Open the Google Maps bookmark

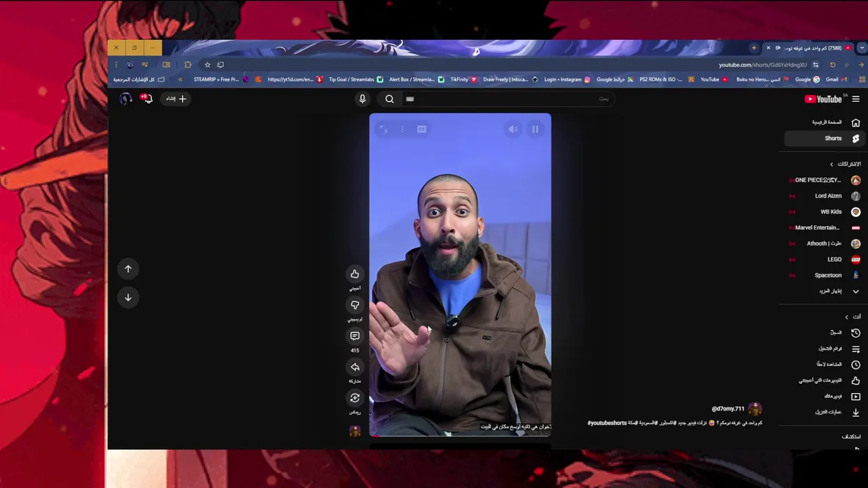click(x=614, y=79)
